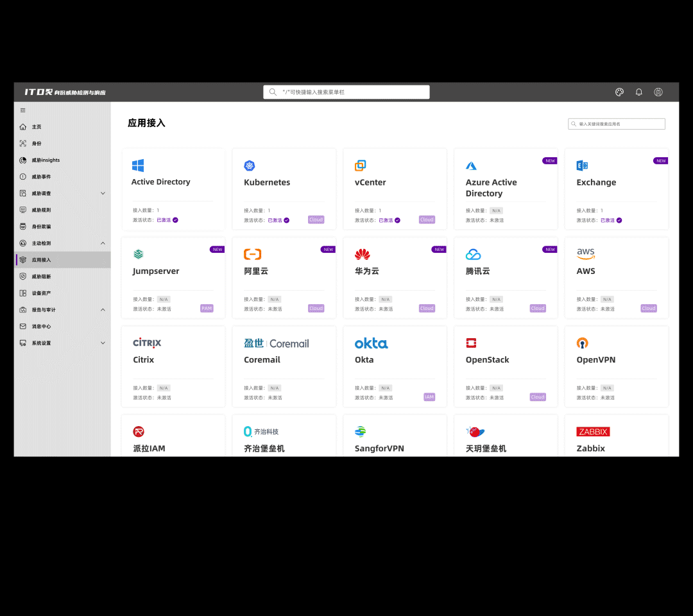
Task: Click the IAM tag on Okta card
Action: pyautogui.click(x=429, y=397)
